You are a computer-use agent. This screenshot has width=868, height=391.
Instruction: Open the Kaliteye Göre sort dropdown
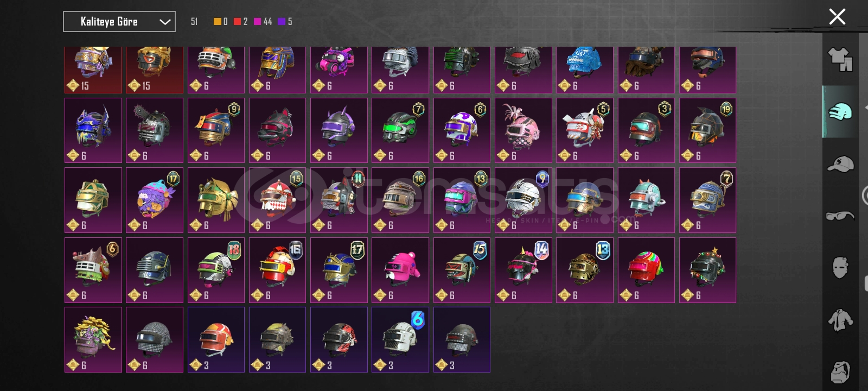pyautogui.click(x=119, y=22)
